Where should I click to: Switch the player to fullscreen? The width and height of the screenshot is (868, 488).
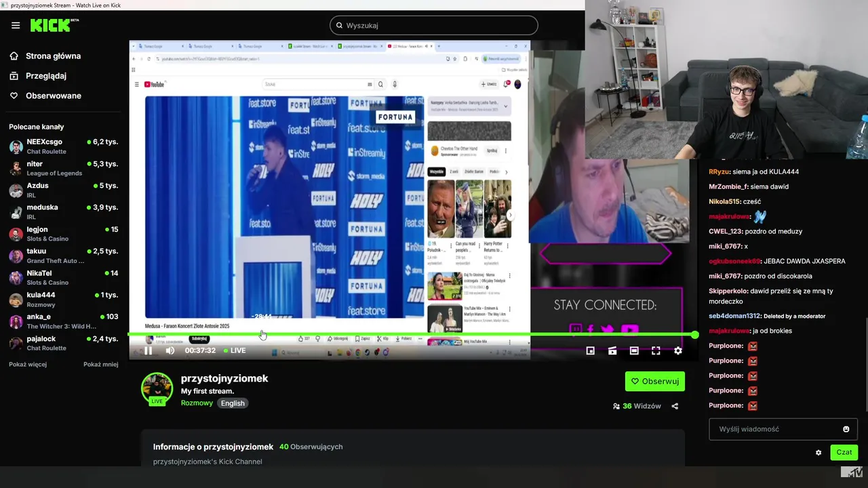(656, 350)
